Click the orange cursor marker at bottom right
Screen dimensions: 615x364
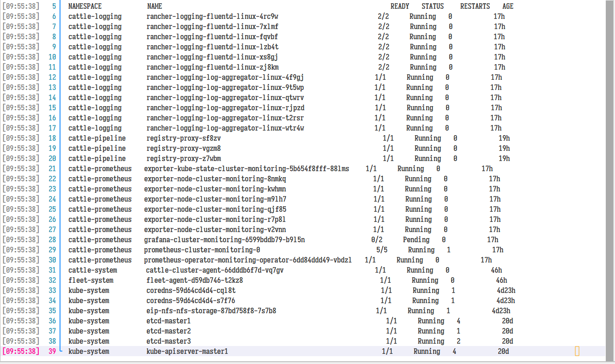coord(577,351)
